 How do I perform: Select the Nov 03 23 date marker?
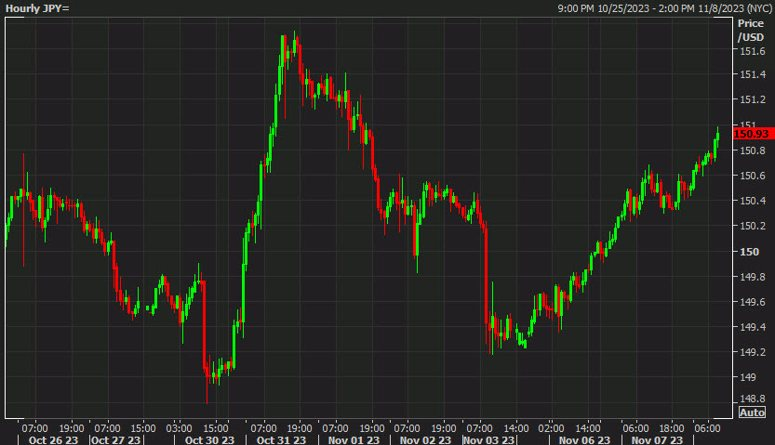tap(489, 440)
